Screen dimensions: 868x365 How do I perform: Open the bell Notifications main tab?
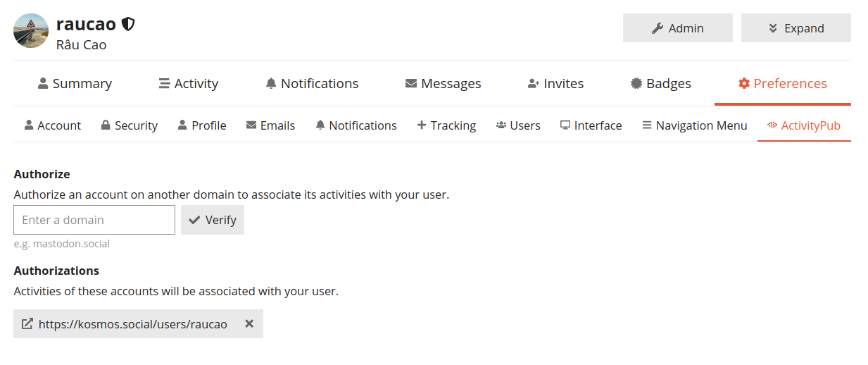click(312, 84)
